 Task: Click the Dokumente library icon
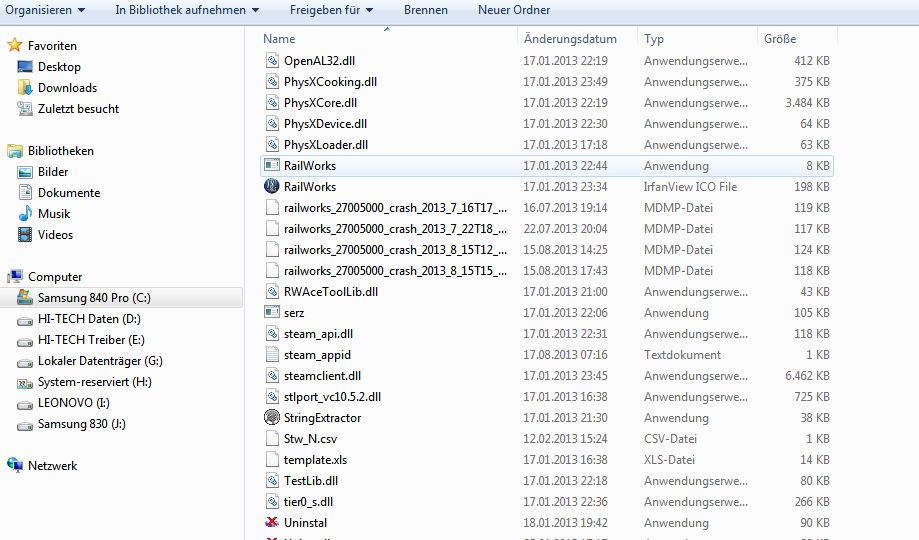(x=25, y=192)
